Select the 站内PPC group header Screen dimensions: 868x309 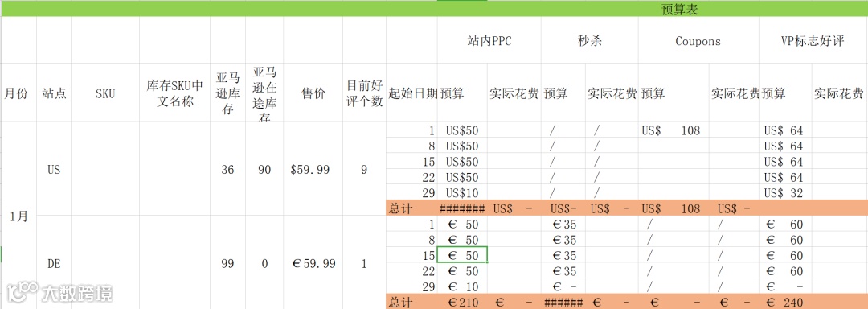489,41
